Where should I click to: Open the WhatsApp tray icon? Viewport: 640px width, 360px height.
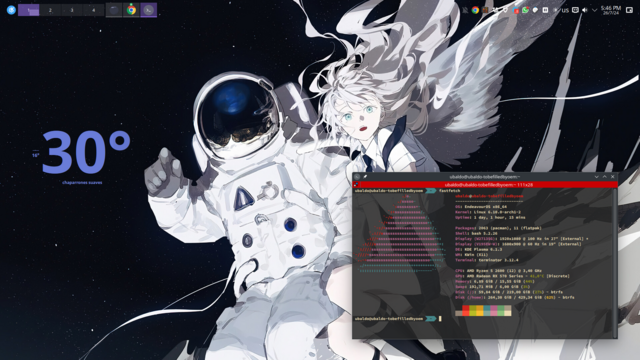tap(525, 10)
